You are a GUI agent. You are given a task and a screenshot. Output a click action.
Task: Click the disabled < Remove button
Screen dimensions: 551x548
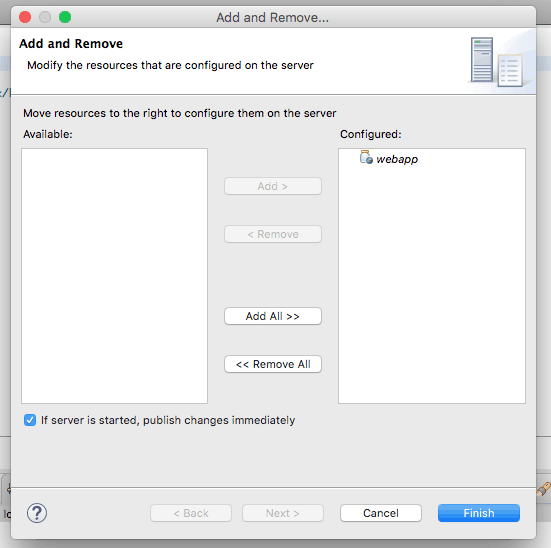point(273,234)
